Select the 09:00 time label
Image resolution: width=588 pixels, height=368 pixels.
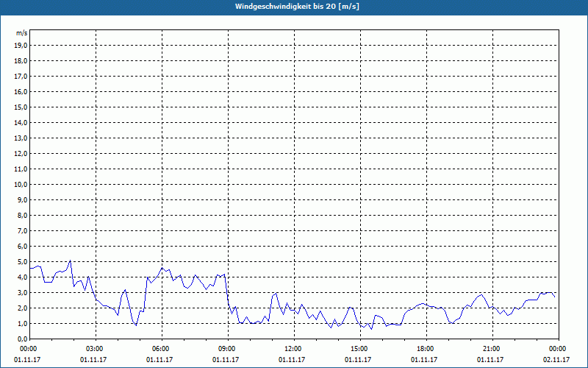pyautogui.click(x=228, y=349)
